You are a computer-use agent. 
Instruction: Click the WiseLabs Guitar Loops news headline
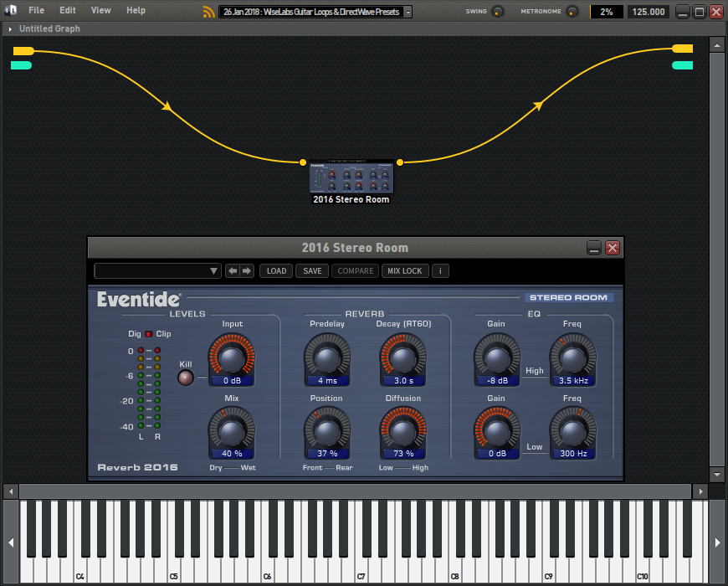pyautogui.click(x=311, y=12)
